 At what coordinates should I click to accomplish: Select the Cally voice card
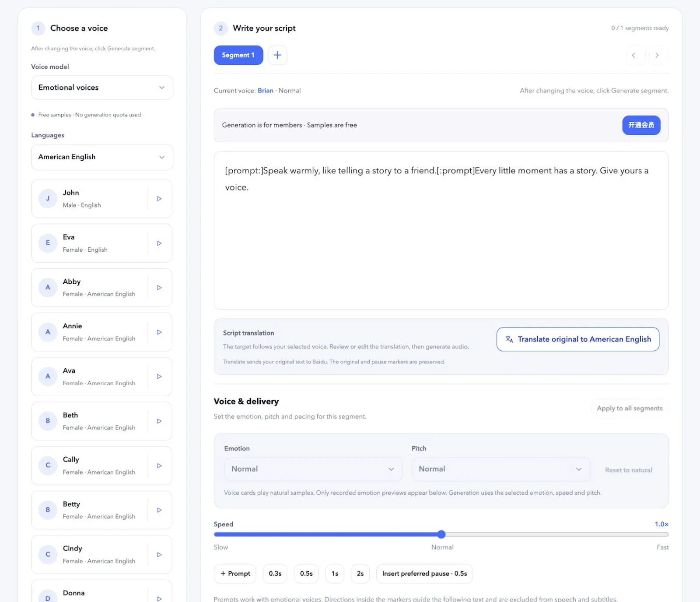tap(101, 465)
